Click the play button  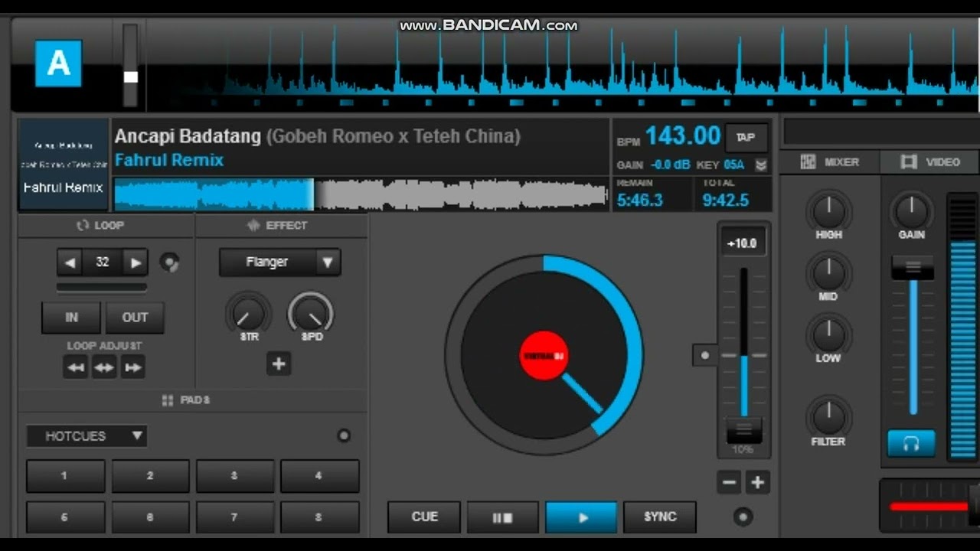581,517
